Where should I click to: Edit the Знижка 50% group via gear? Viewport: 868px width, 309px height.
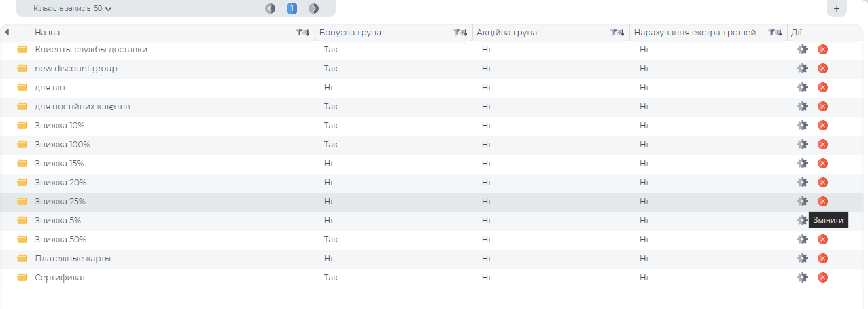(x=802, y=239)
